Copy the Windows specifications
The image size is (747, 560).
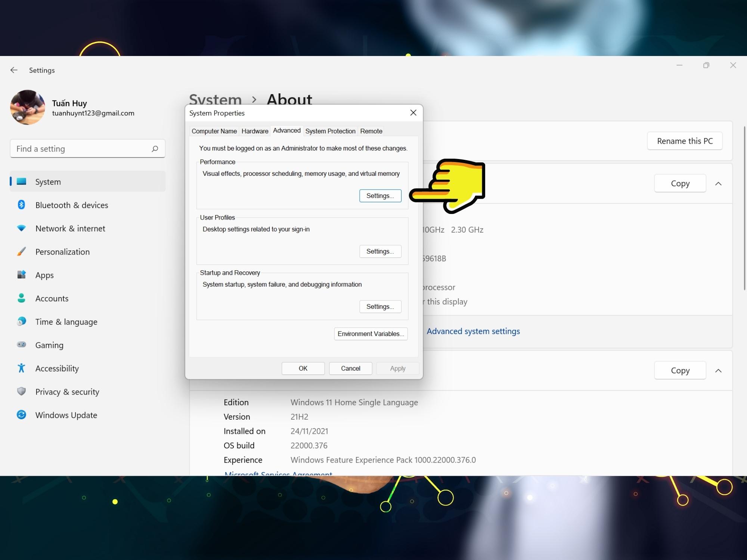680,370
